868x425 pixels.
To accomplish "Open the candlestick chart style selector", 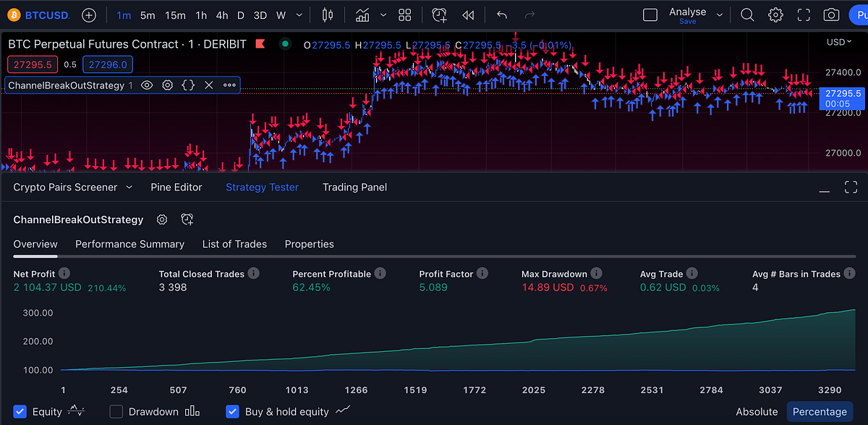I will point(328,14).
